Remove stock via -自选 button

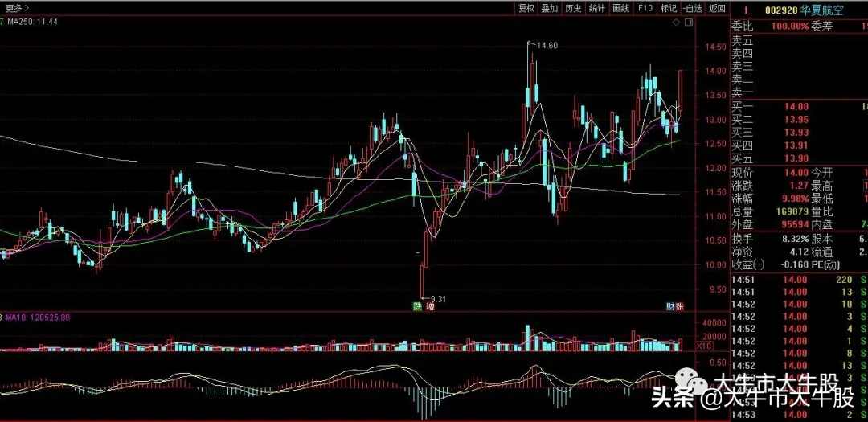coord(693,8)
